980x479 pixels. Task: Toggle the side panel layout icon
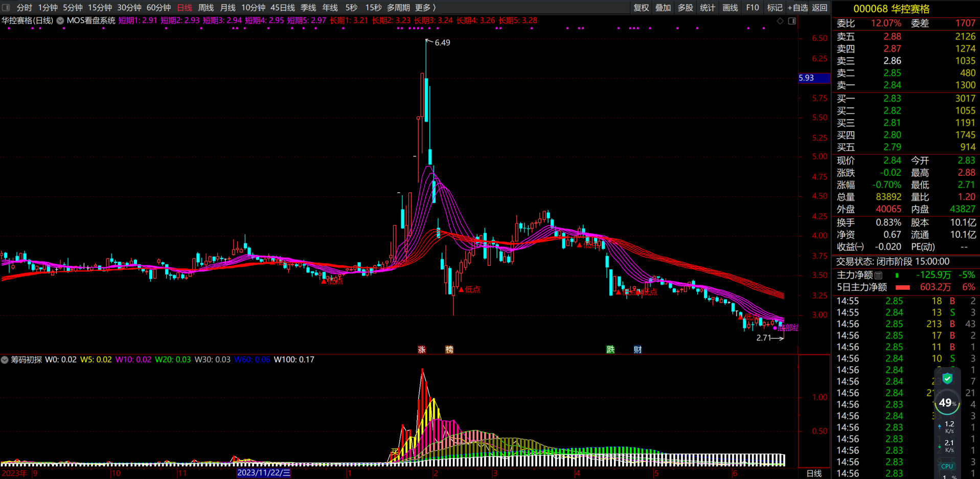click(792, 21)
